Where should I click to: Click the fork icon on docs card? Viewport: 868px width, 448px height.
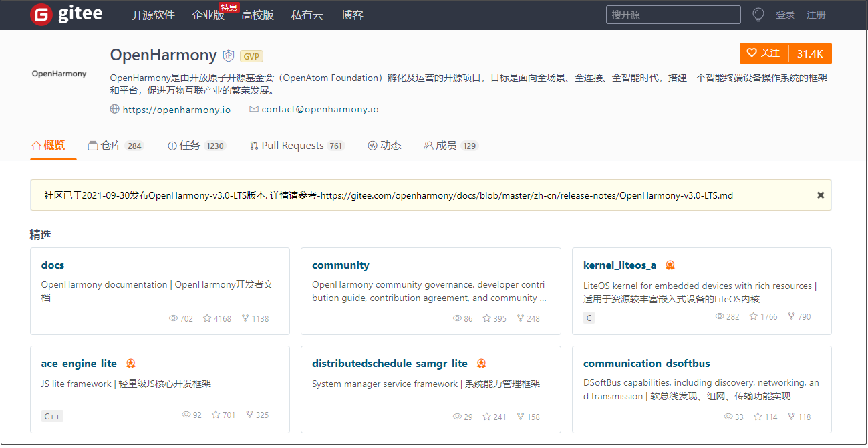(246, 318)
